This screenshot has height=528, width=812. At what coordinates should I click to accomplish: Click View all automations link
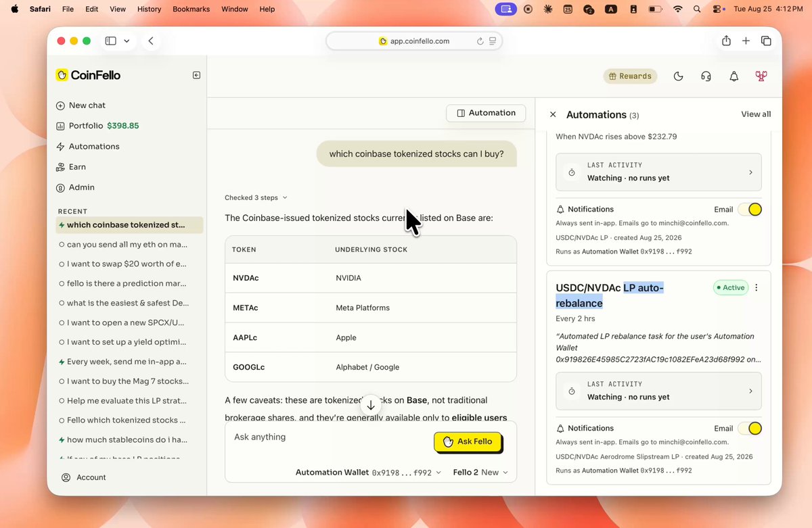pos(756,114)
